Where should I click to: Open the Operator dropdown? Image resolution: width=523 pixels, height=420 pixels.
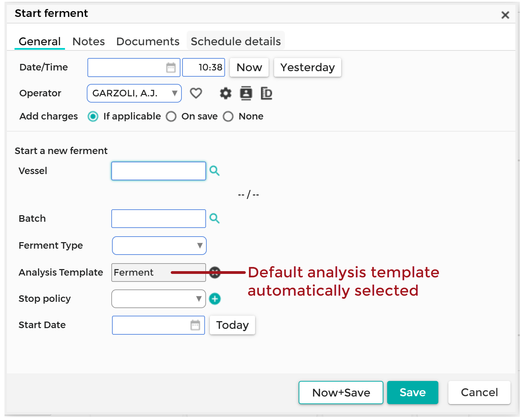[x=134, y=93]
